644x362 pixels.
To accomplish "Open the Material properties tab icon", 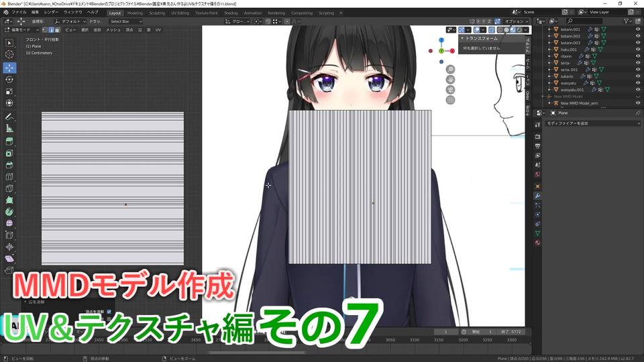I will 537,243.
